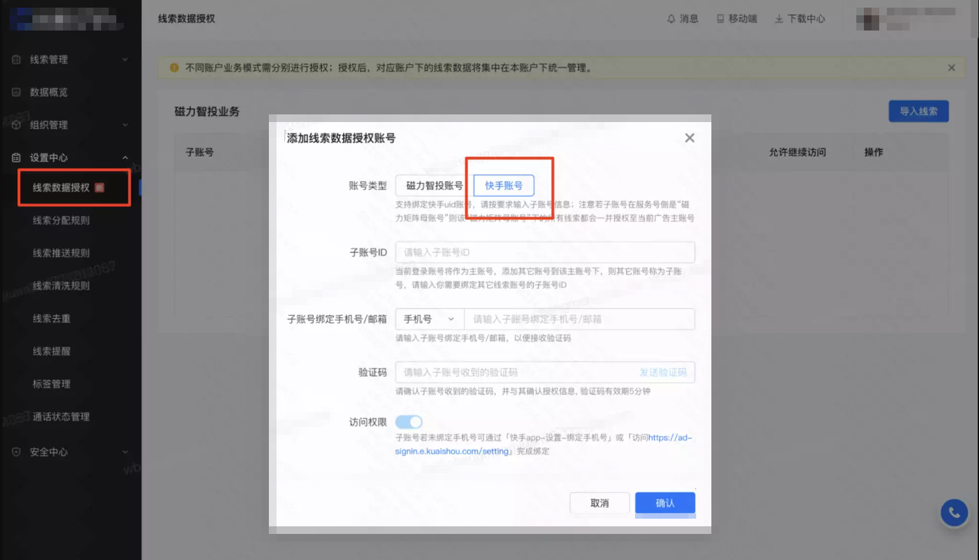Click 发送验证码 to send verification code

coord(664,372)
